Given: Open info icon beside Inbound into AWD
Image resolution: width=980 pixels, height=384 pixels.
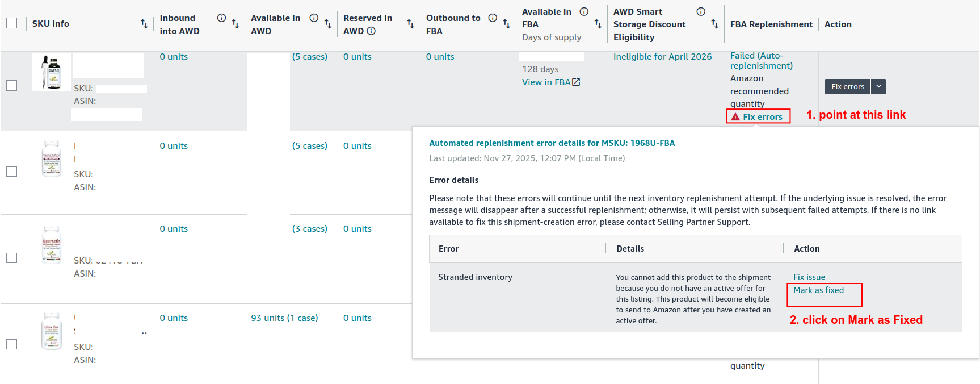Looking at the screenshot, I should tap(221, 18).
